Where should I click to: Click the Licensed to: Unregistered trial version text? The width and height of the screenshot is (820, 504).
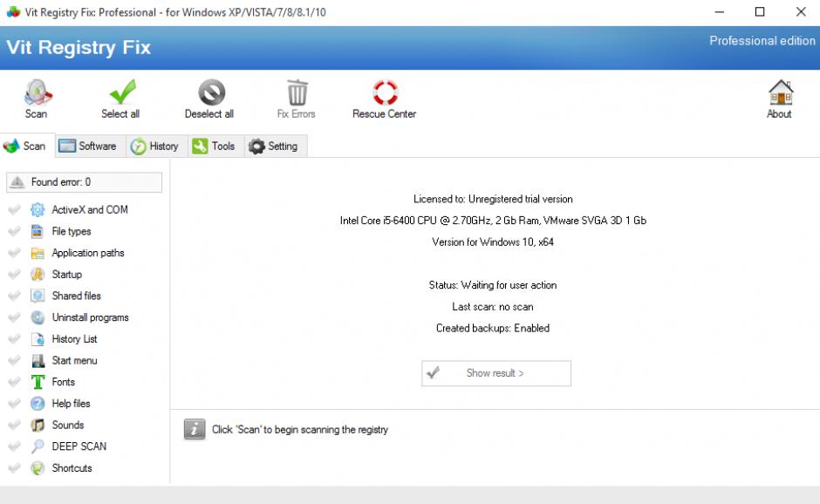point(493,199)
